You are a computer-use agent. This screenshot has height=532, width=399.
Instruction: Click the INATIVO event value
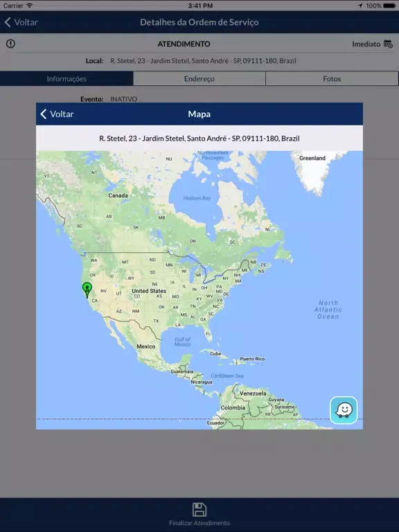[x=123, y=99]
